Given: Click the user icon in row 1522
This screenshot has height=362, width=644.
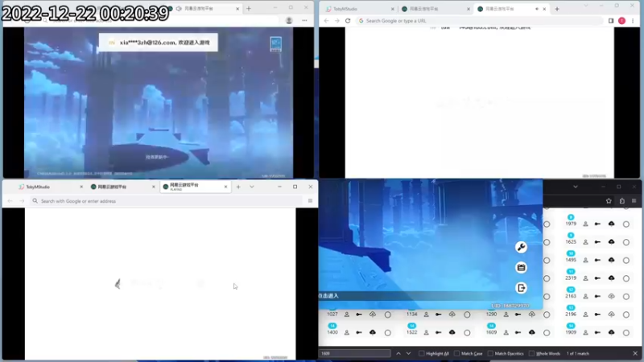Looking at the screenshot, I should 427,332.
